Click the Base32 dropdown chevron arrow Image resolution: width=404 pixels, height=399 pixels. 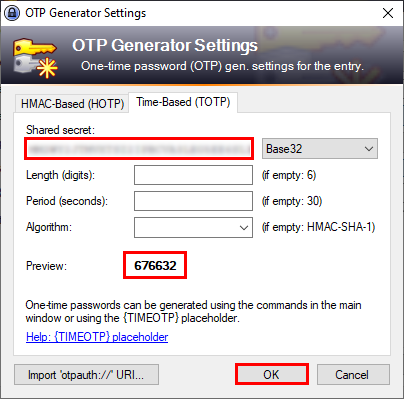[x=369, y=149]
